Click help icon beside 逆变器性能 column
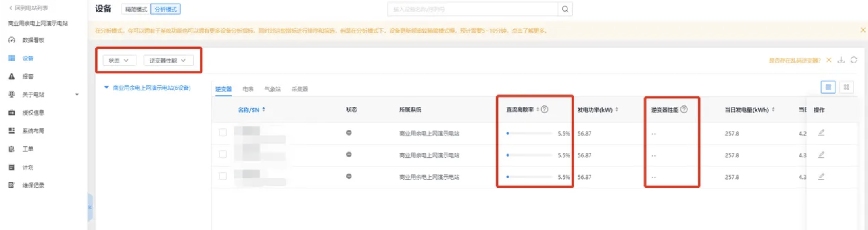 point(684,109)
